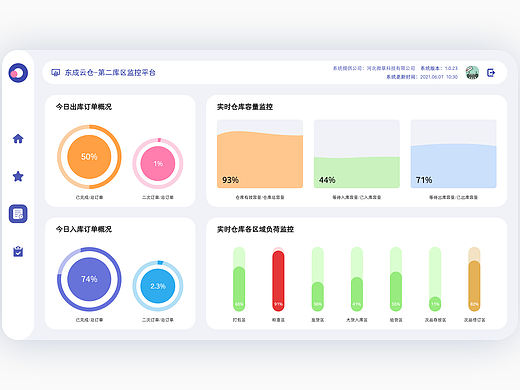520x390 pixels.
Task: Click the pink 1% secondary-orders donut
Action: (x=158, y=163)
